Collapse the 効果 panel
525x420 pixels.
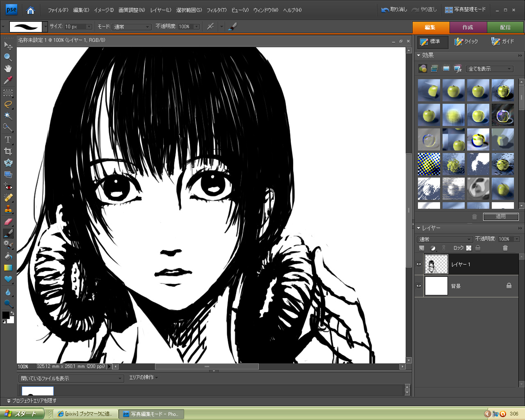(419, 55)
